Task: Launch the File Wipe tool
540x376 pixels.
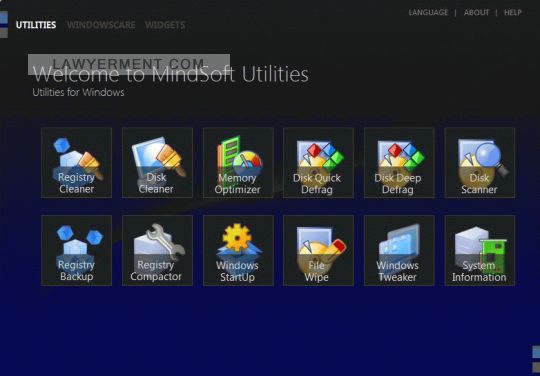Action: click(318, 250)
